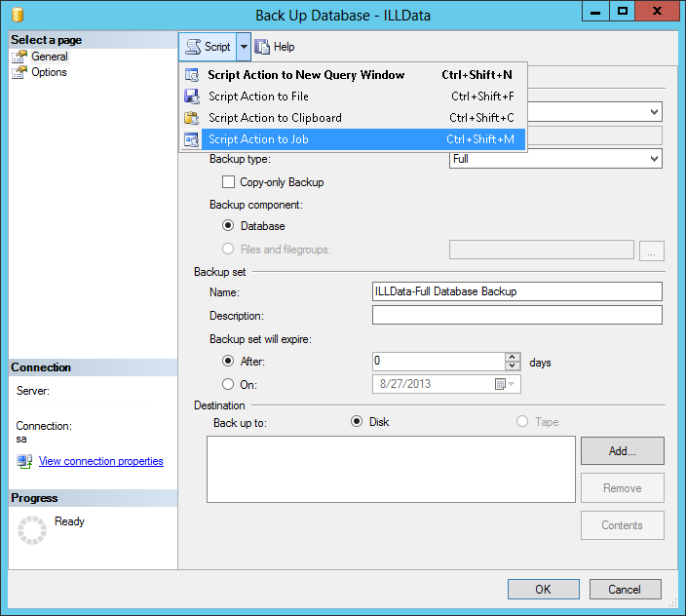Select the expire On date radio button
This screenshot has width=686, height=616.
tap(229, 384)
